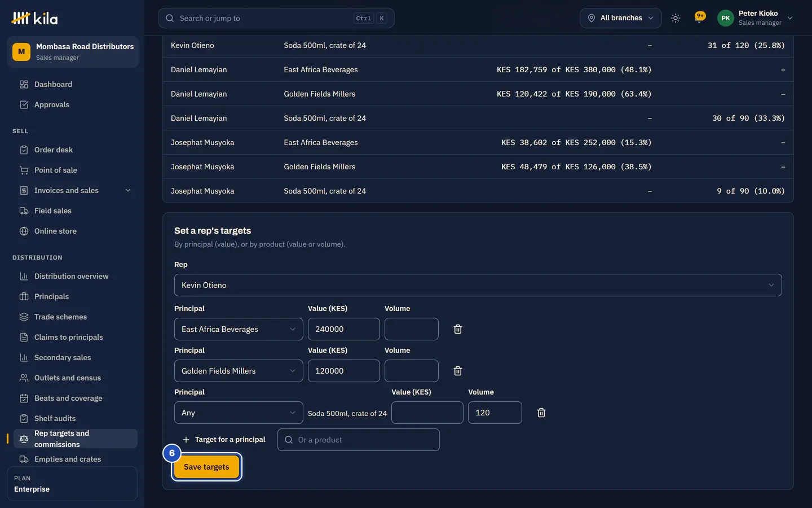
Task: Open Empties and crates page
Action: (x=75, y=459)
